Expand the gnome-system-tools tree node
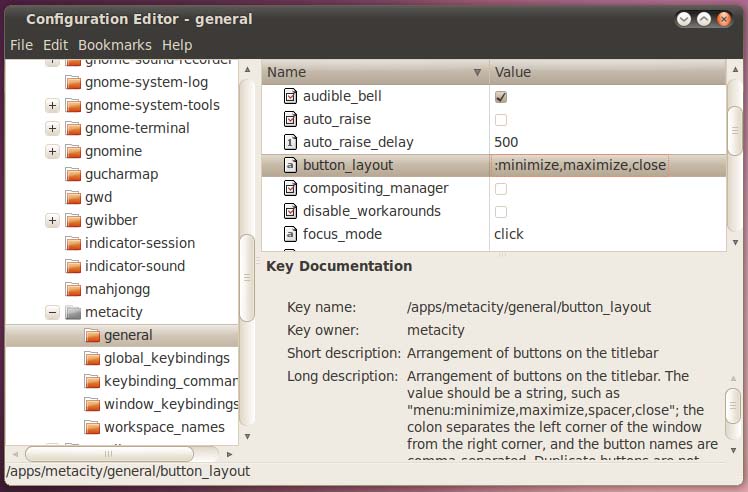Image resolution: width=748 pixels, height=492 pixels. pos(52,105)
